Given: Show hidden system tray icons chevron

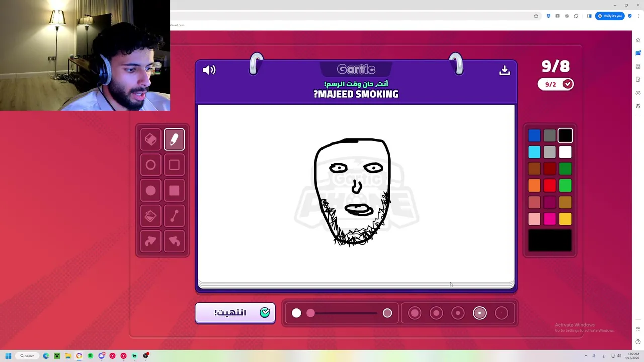Looking at the screenshot, I should [x=586, y=356].
